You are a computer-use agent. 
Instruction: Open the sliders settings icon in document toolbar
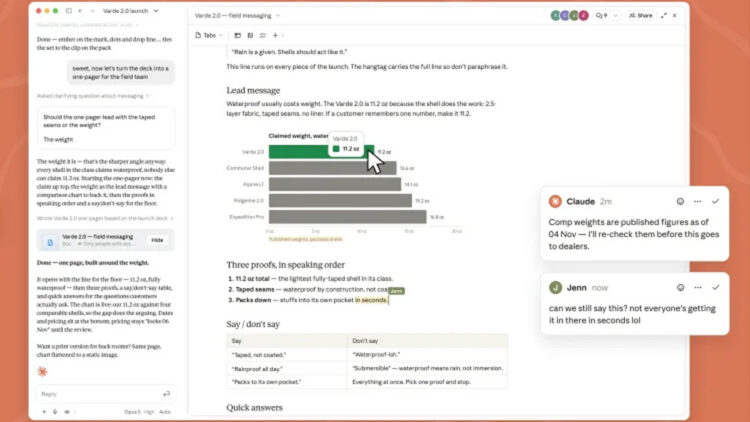(263, 35)
